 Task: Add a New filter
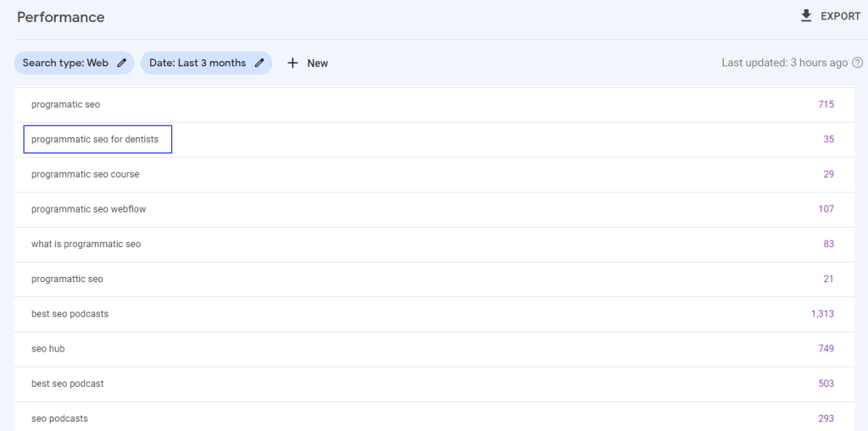pos(308,63)
